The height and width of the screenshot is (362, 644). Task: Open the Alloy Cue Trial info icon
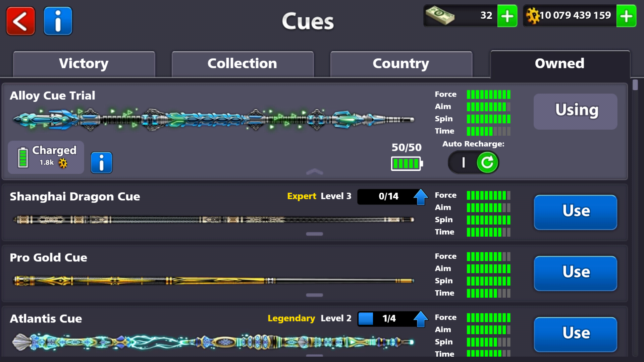[101, 163]
